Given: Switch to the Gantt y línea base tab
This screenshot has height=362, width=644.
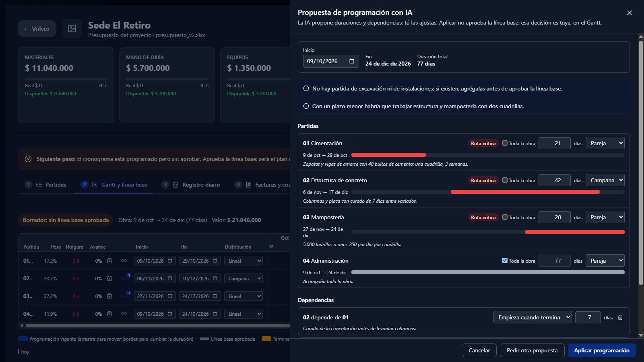Looking at the screenshot, I should (x=114, y=185).
